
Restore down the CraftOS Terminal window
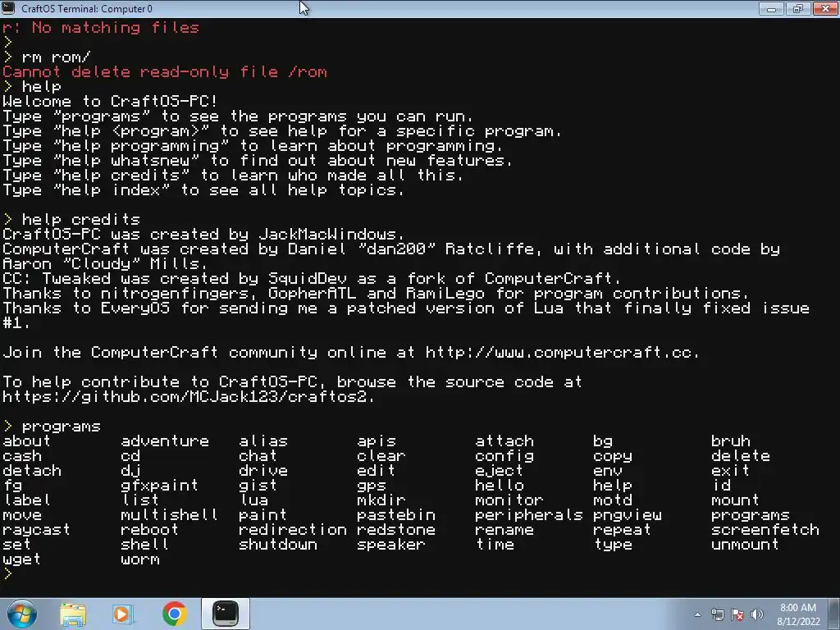(x=797, y=8)
